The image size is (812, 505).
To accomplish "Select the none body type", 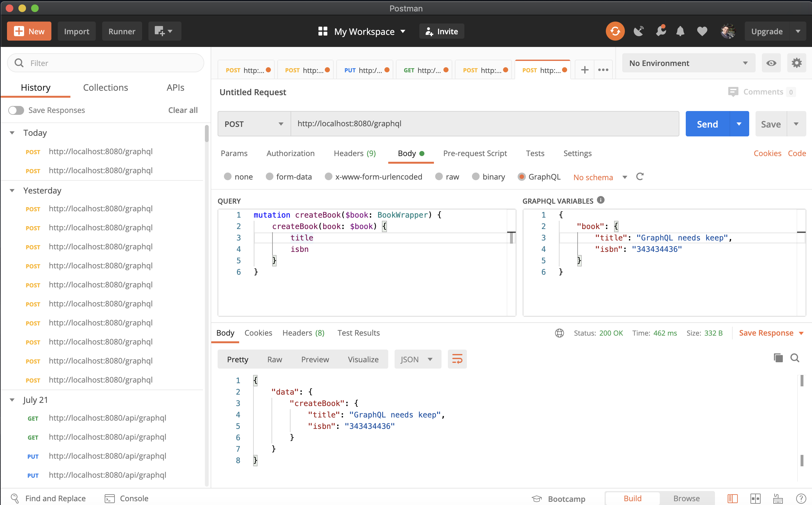I will (228, 176).
